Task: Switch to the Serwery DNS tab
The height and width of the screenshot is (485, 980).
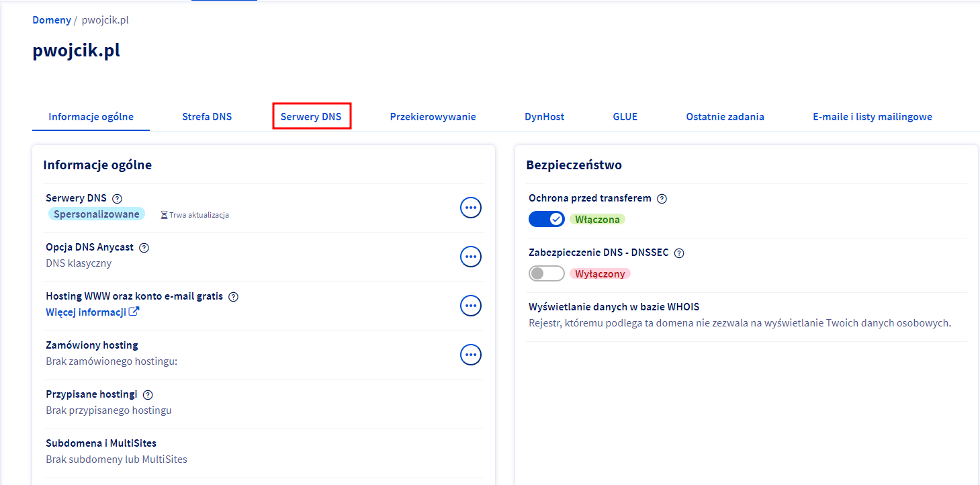Action: 311,116
